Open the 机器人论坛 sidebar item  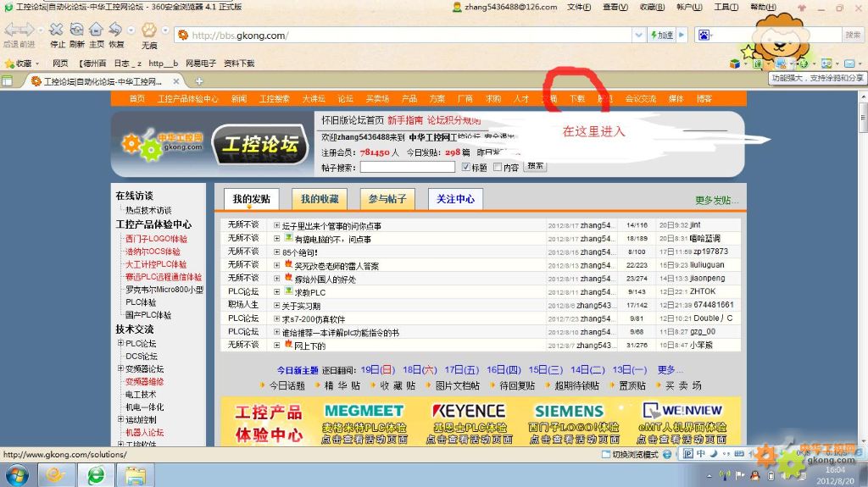144,432
